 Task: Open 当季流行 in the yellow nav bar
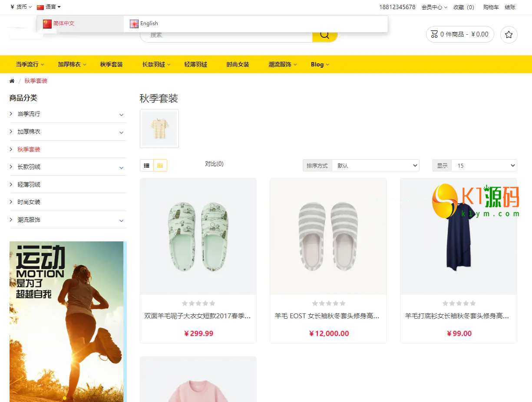30,65
